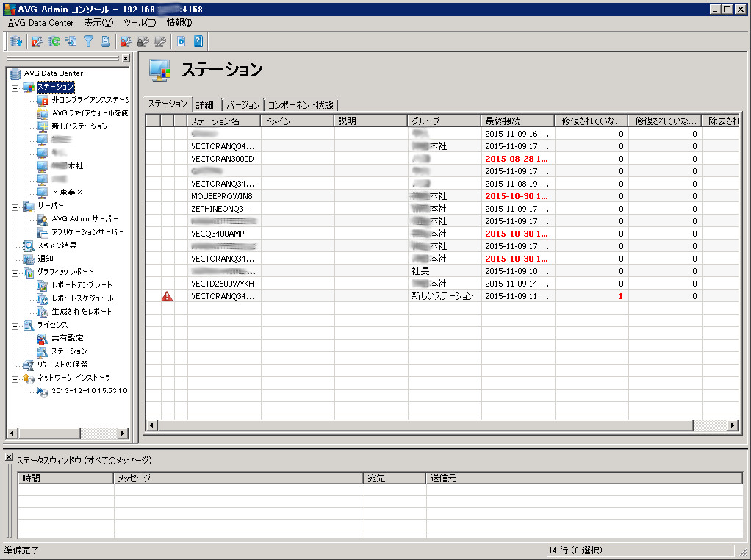
Task: Click the printer icon in toolbar
Action: tap(105, 42)
